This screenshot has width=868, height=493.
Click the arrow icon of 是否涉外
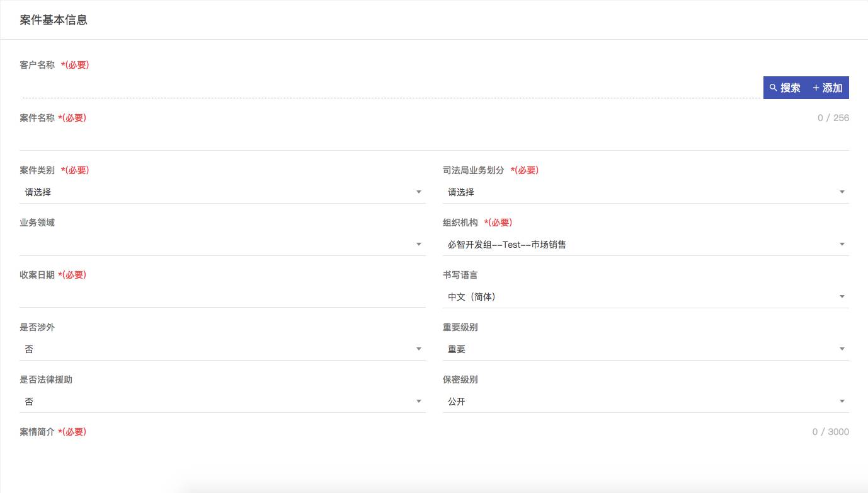tap(419, 349)
